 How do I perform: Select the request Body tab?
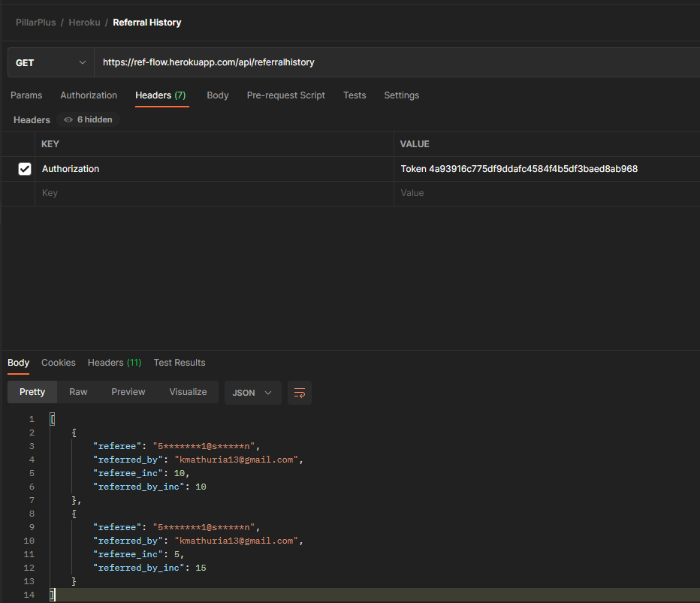pyautogui.click(x=218, y=95)
